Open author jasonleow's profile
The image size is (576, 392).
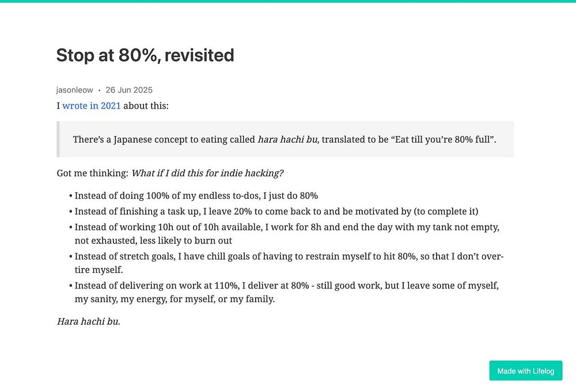(x=75, y=90)
